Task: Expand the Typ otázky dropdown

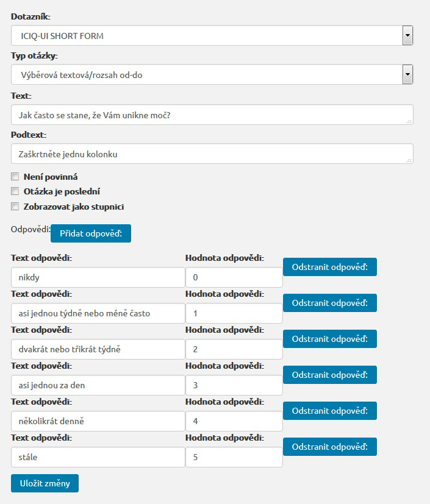Action: point(212,75)
